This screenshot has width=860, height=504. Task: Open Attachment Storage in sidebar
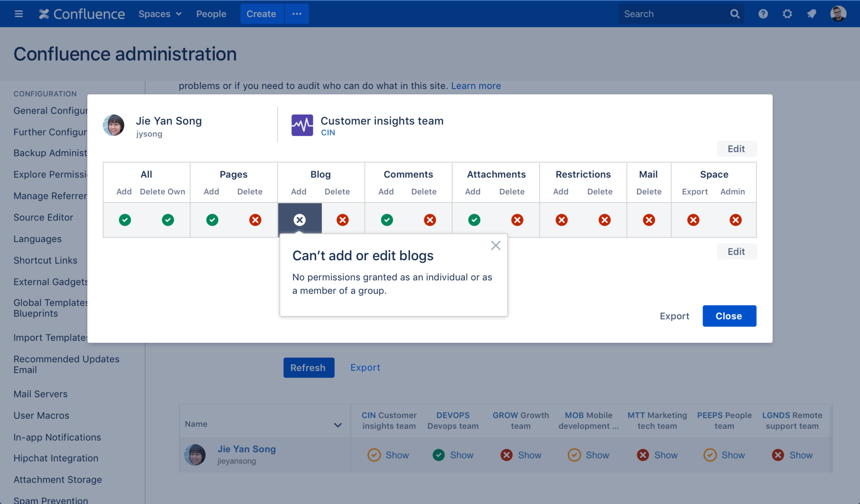(58, 480)
